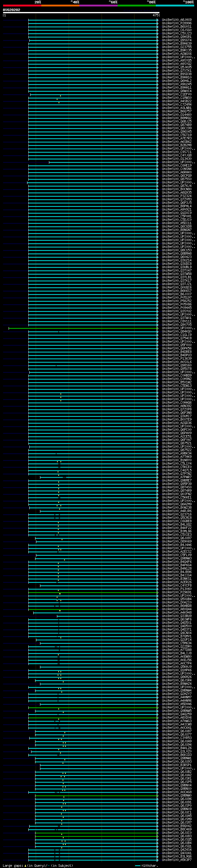
Task: Click hit label UniRef100_Q5JKU5
Action: [177, 67]
